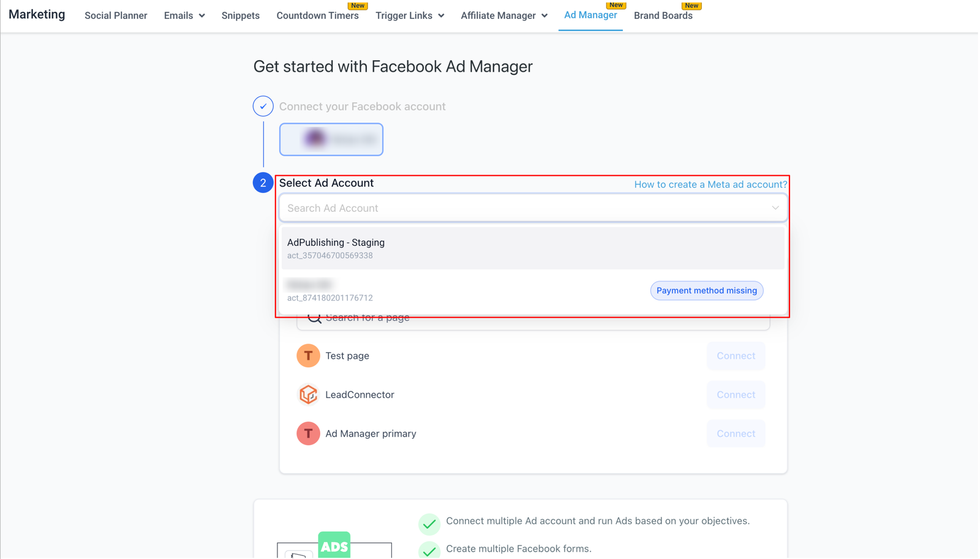Viewport: 980px width, 559px height.
Task: Click the completed step checkmark circle
Action: pyautogui.click(x=263, y=107)
